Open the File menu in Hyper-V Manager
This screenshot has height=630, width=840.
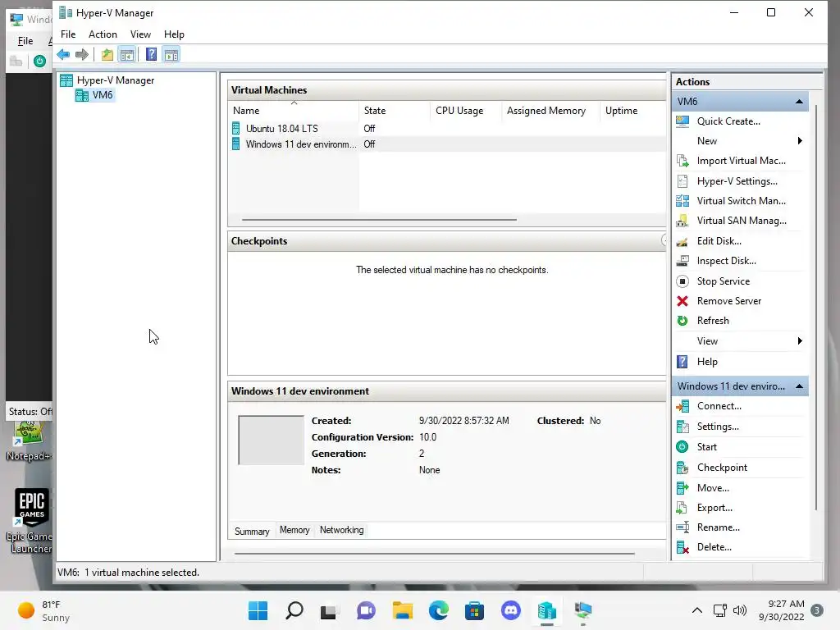(68, 34)
